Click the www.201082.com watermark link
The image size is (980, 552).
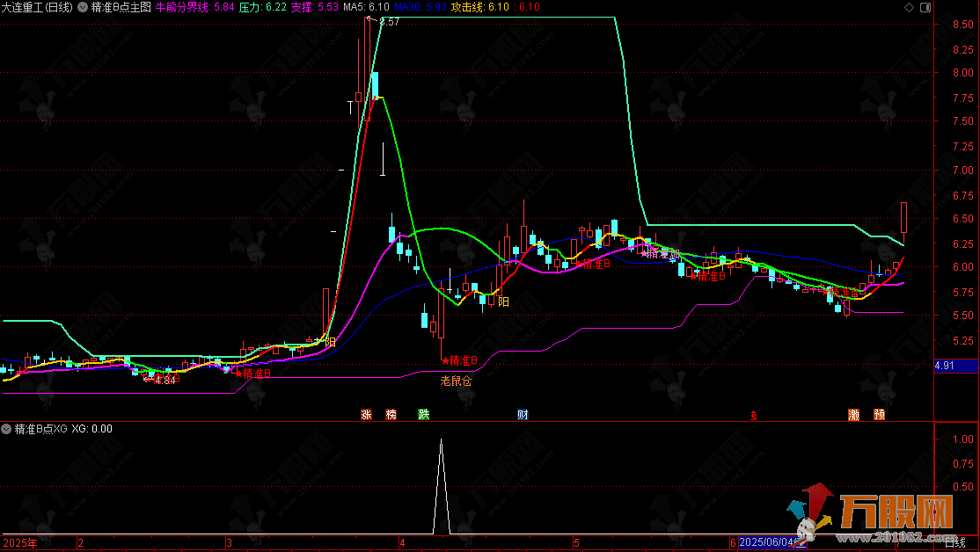click(x=898, y=537)
